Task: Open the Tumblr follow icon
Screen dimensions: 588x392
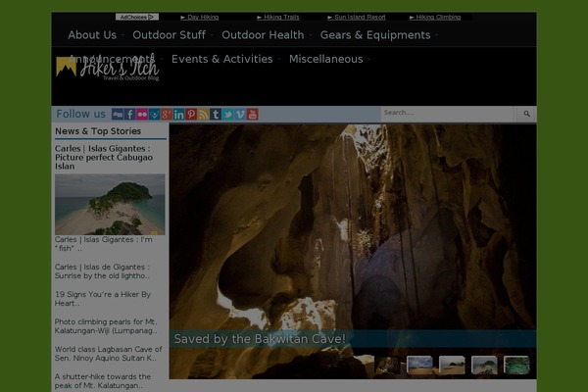Action: pyautogui.click(x=216, y=115)
